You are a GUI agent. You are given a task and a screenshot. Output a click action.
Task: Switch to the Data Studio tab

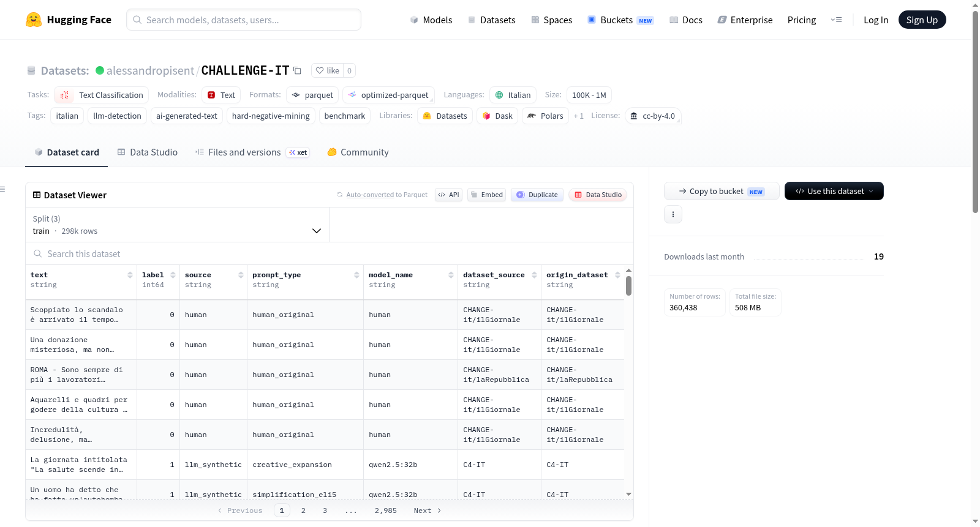coord(148,152)
